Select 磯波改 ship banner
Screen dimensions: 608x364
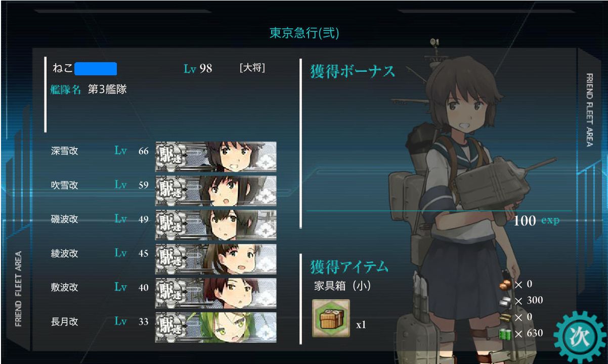click(x=216, y=224)
